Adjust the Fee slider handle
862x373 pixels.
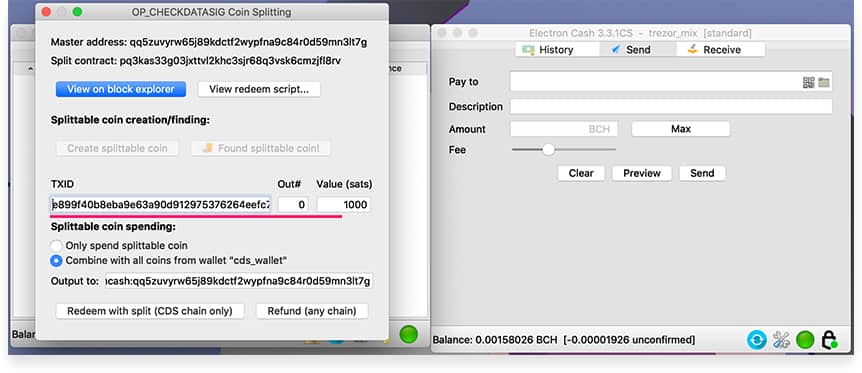(x=549, y=150)
